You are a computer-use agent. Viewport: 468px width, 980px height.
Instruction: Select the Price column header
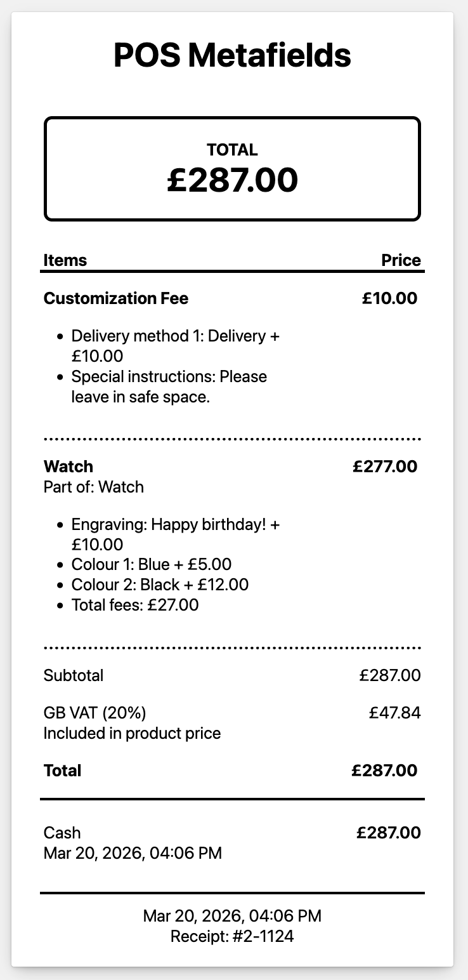point(401,260)
